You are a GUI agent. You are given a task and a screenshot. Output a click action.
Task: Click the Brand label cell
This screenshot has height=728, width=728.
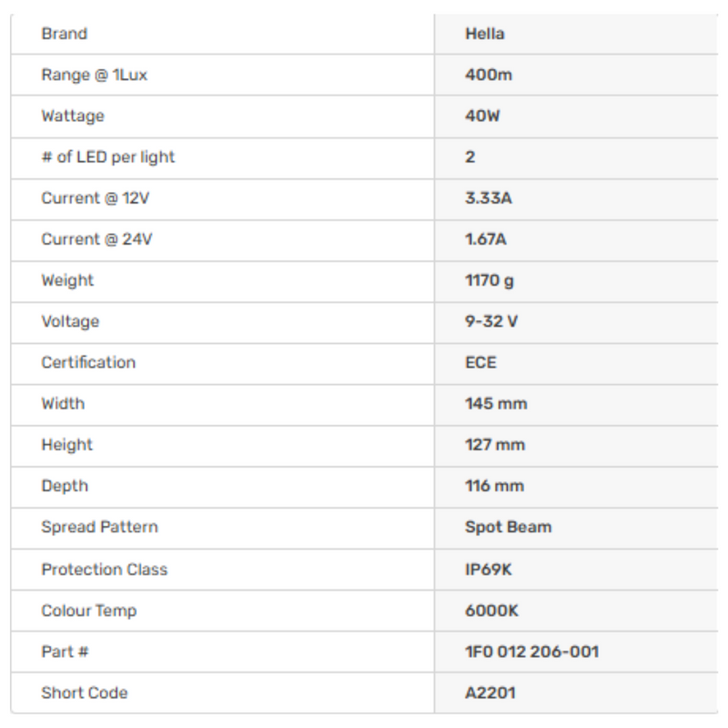coord(65,34)
